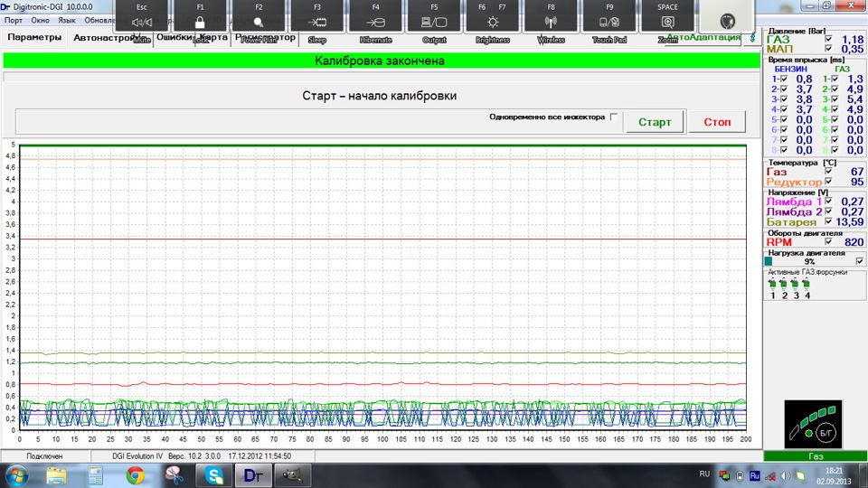Viewport: 868px width, 488px height.
Task: Click active gas injector icon 2
Action: click(x=783, y=285)
